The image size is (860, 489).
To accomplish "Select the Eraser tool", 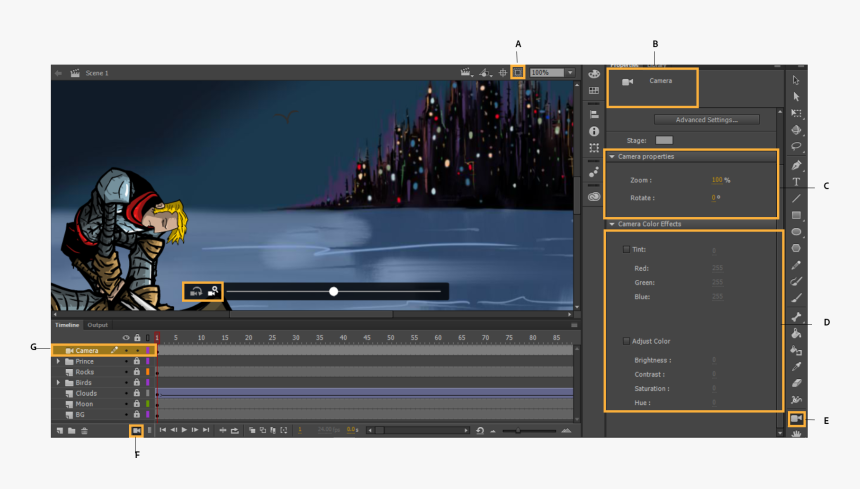I will 796,383.
